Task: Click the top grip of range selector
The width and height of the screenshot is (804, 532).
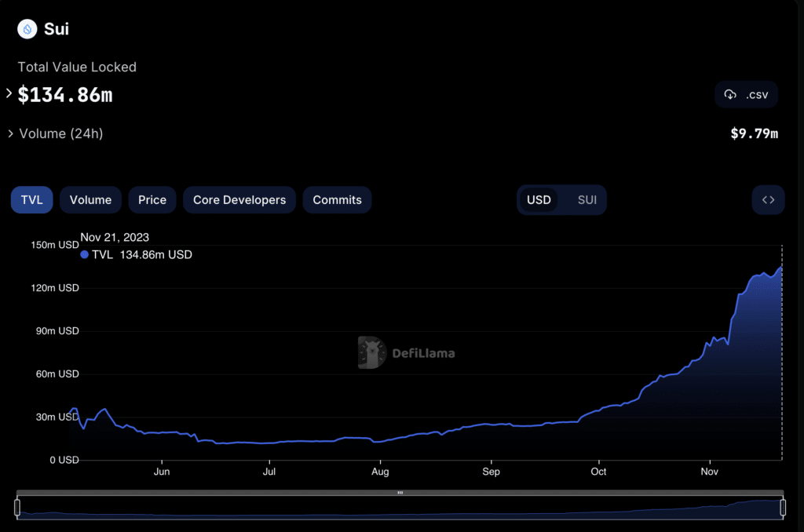Action: [400, 493]
